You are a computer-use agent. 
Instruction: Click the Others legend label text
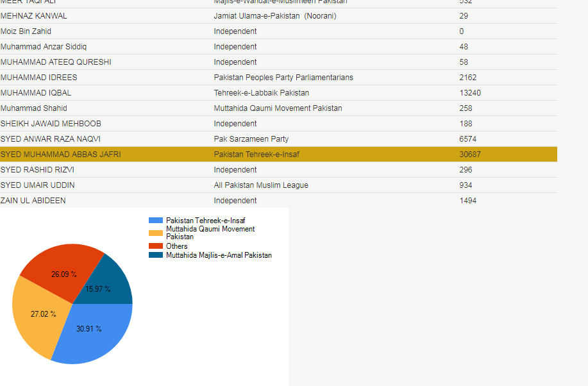pos(177,246)
